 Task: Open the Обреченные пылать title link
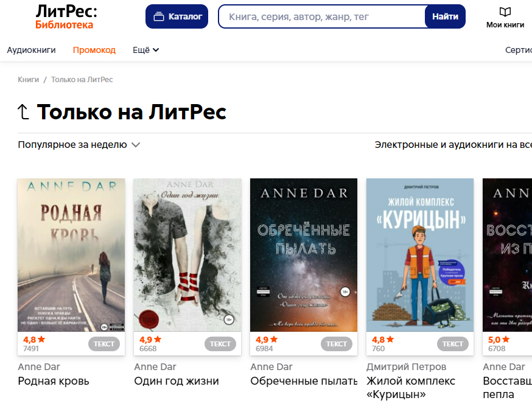point(304,381)
